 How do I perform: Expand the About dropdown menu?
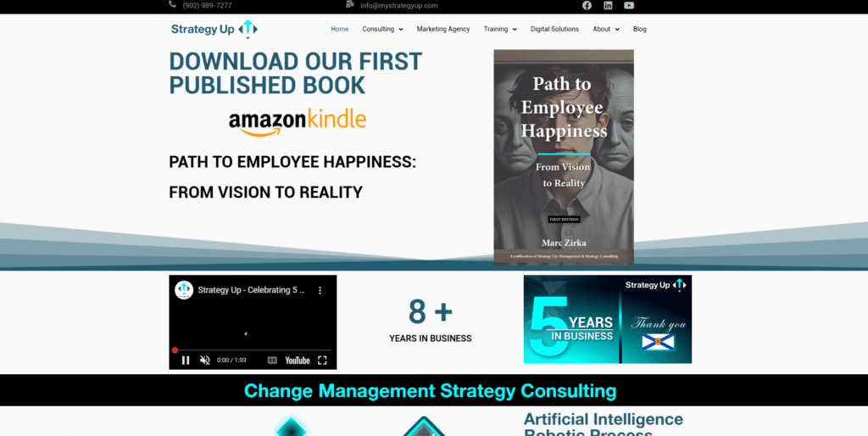[x=605, y=29]
